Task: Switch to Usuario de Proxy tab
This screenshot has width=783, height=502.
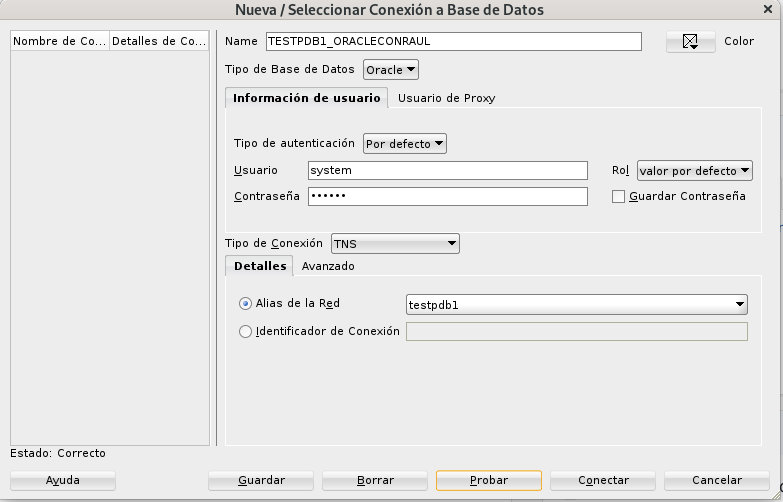Action: pyautogui.click(x=446, y=98)
